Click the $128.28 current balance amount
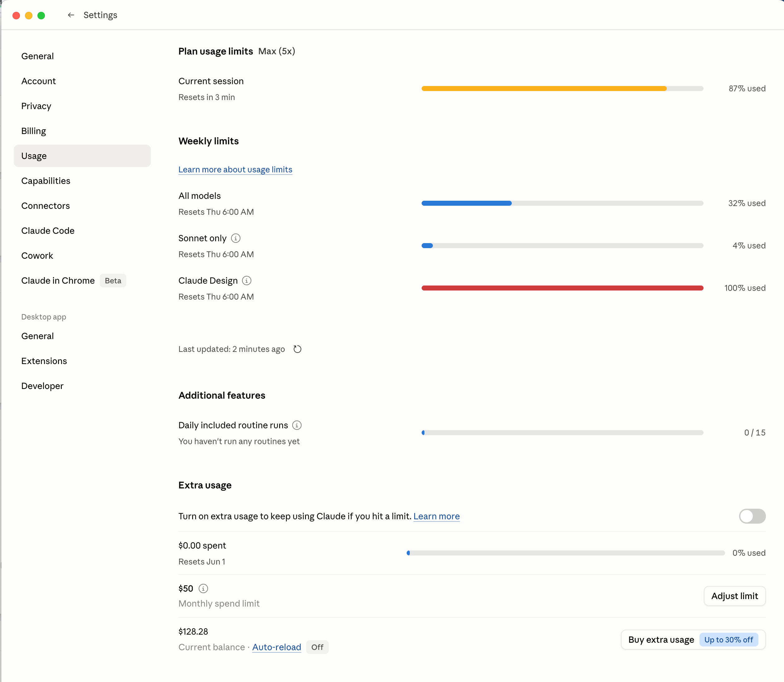This screenshot has height=682, width=784. (x=193, y=632)
